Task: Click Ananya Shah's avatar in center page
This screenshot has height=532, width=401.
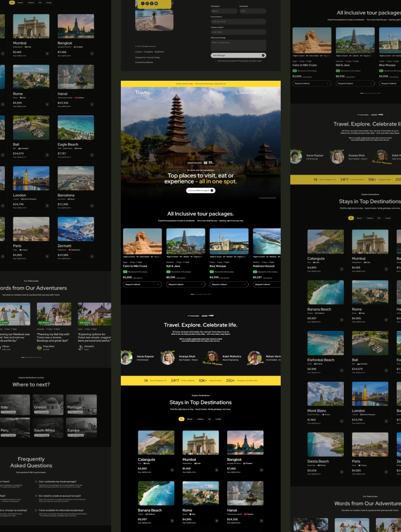Action: 167,358
